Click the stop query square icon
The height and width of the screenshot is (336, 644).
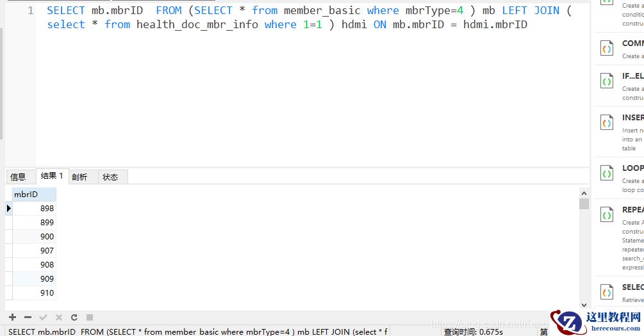pos(90,317)
